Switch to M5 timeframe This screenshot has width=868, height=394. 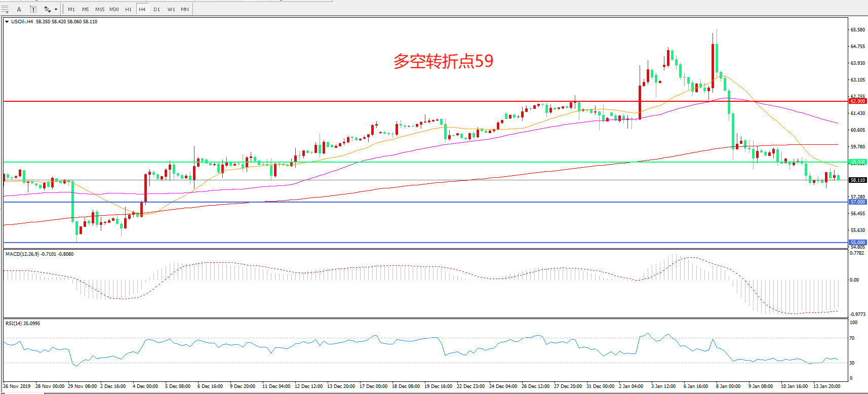click(86, 9)
